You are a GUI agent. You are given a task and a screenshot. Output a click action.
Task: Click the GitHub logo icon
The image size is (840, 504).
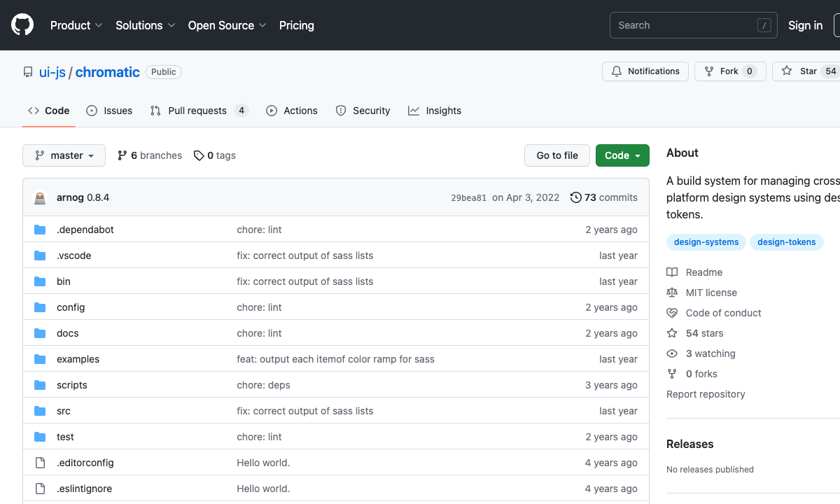pos(22,25)
